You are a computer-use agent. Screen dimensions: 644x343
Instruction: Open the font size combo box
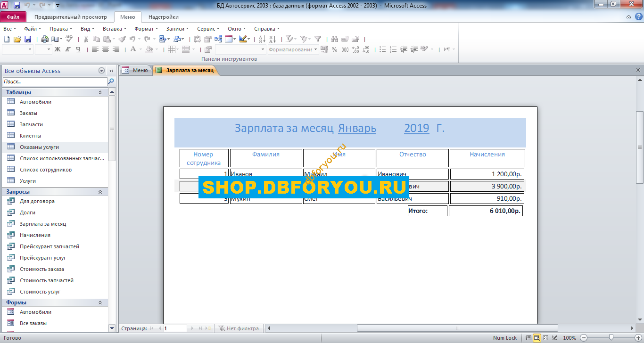pyautogui.click(x=43, y=49)
